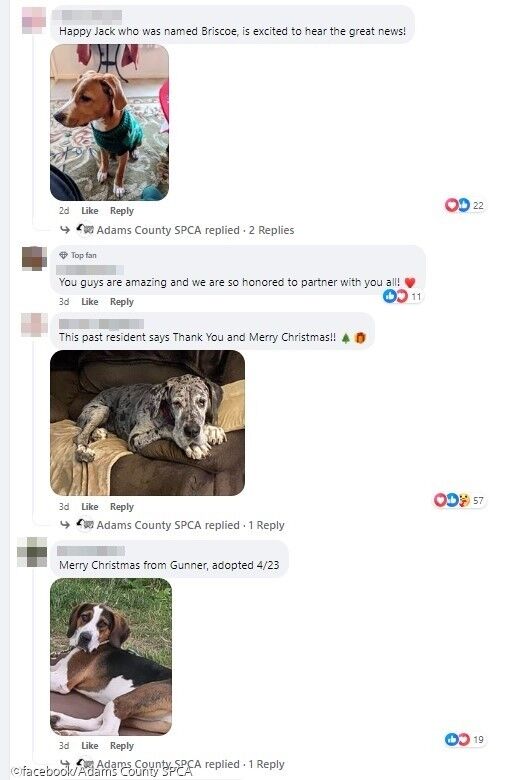Click the 3d timestamp on Top fan comment
Screen dimensions: 517x780
(x=64, y=302)
